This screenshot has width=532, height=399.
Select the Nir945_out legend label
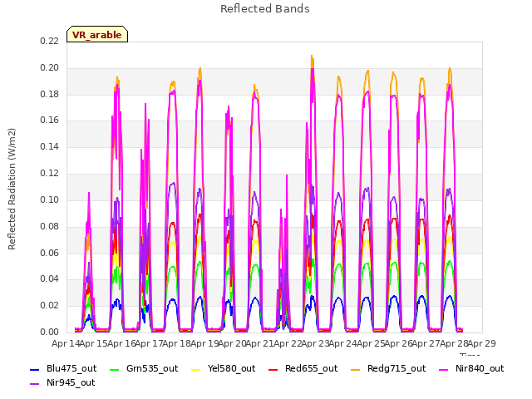click(x=71, y=382)
